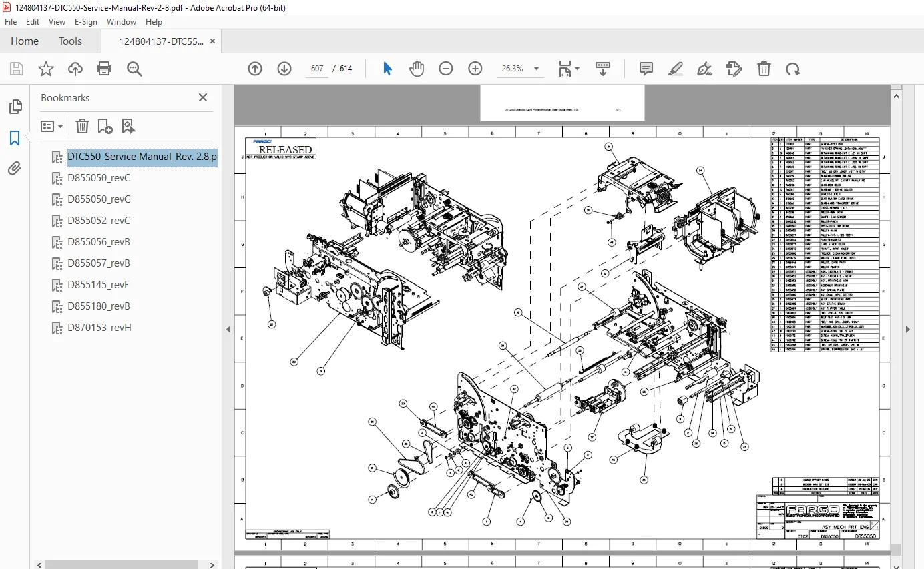Click the trash Delete icon in toolbar
The width and height of the screenshot is (924, 569).
[764, 69]
